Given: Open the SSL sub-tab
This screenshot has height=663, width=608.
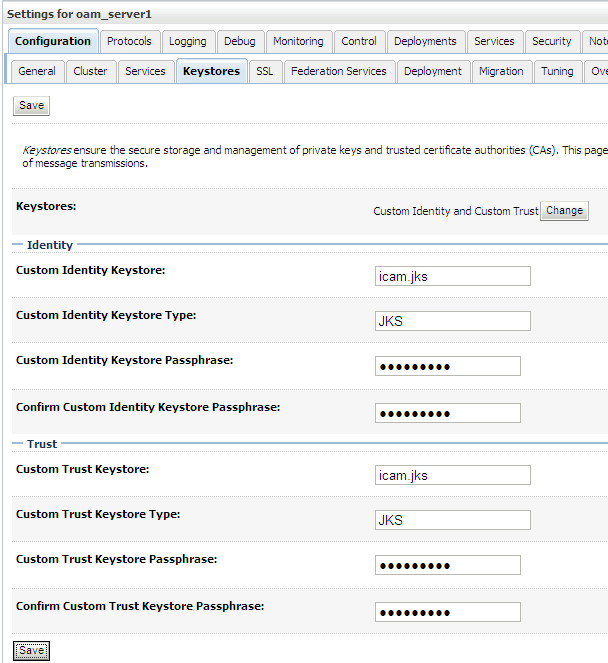Looking at the screenshot, I should (x=265, y=71).
